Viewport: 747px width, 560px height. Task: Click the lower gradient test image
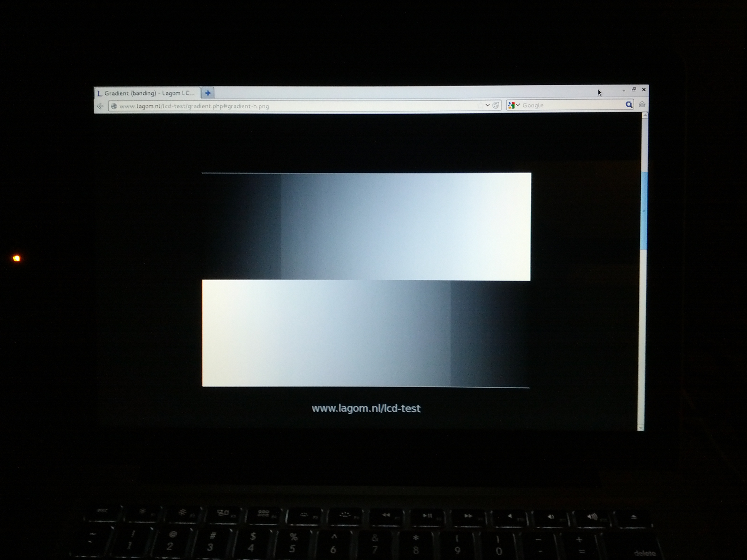coord(366,333)
